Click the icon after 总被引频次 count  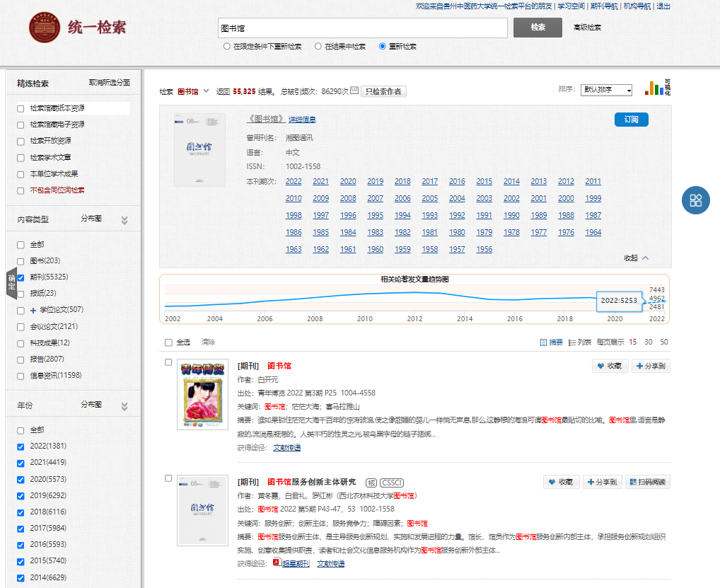point(354,91)
